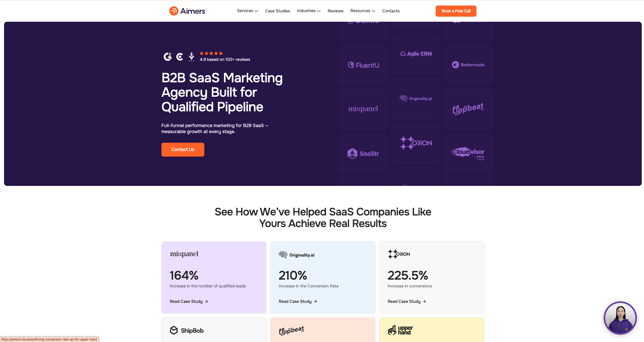Open the video chat avatar bubble

620,318
